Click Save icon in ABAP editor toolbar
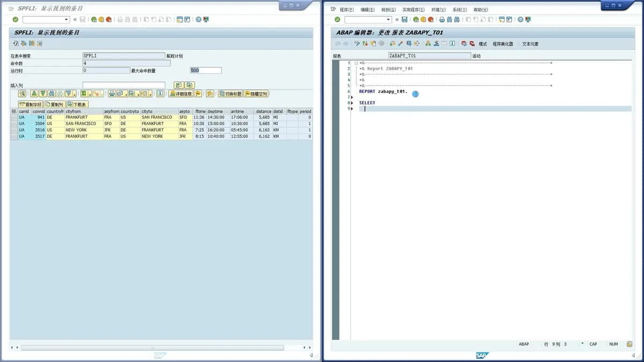This screenshot has width=644, height=362. [x=405, y=19]
